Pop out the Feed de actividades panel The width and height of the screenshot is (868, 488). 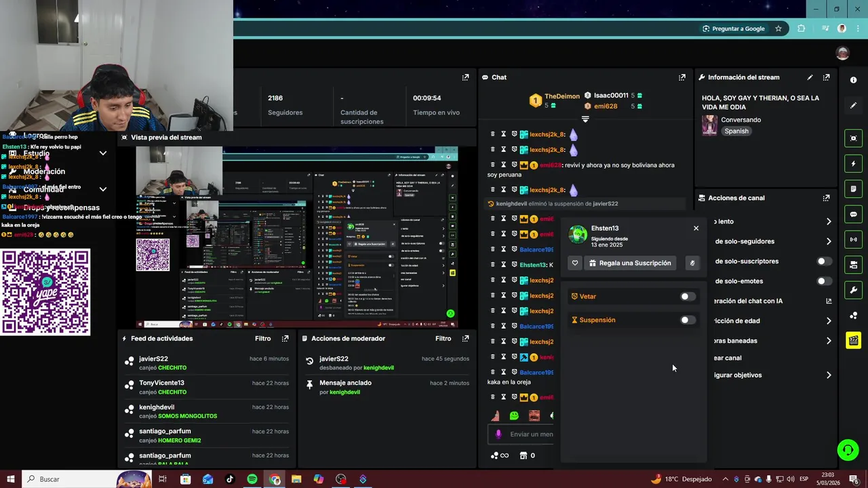tap(285, 338)
